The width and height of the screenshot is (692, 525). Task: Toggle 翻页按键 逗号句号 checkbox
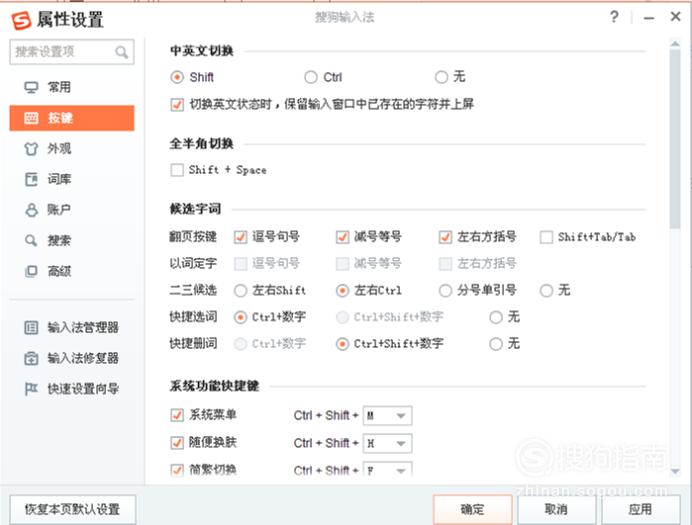tap(241, 237)
